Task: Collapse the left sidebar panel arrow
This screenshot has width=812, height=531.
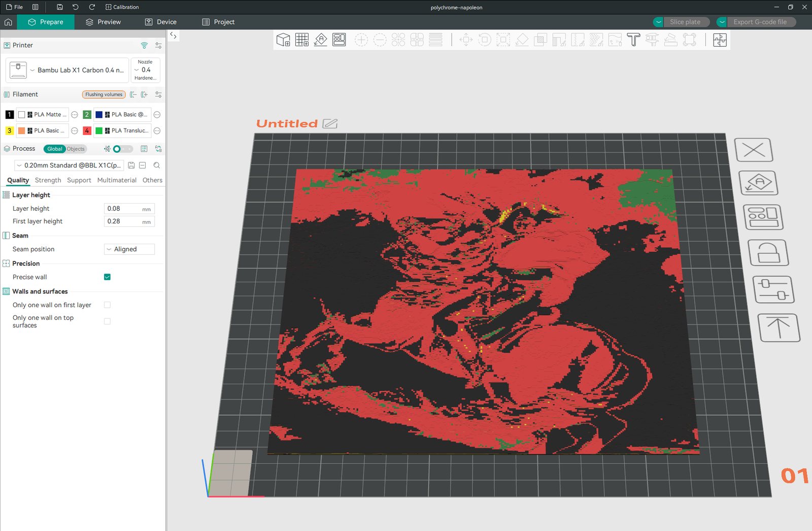Action: tap(173, 36)
